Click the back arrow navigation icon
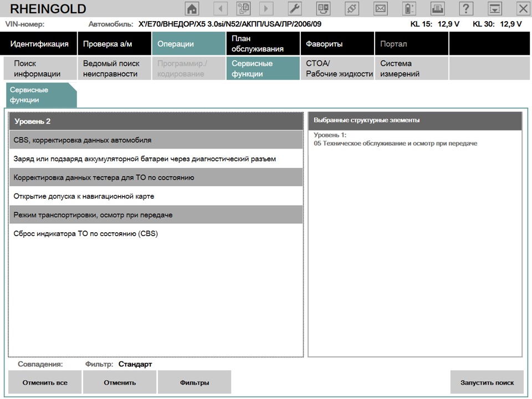 point(221,8)
